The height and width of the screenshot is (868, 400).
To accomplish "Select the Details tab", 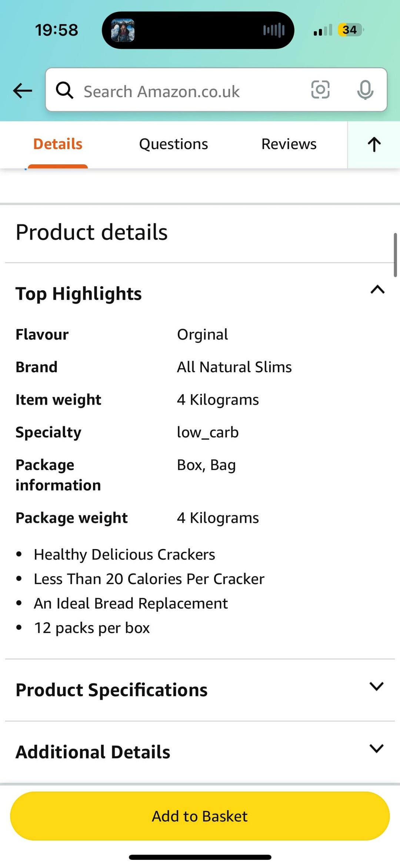I will point(58,144).
